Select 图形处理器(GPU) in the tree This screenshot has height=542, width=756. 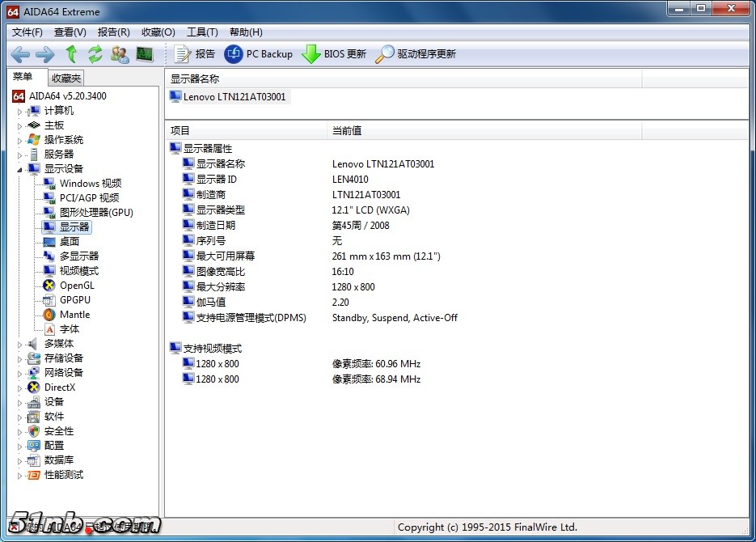[x=95, y=213]
